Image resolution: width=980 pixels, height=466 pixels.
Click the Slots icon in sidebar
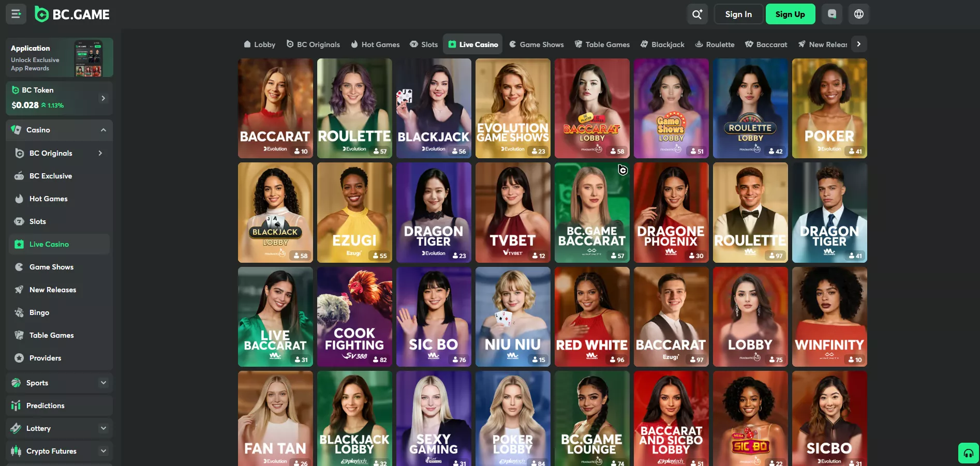click(x=19, y=221)
